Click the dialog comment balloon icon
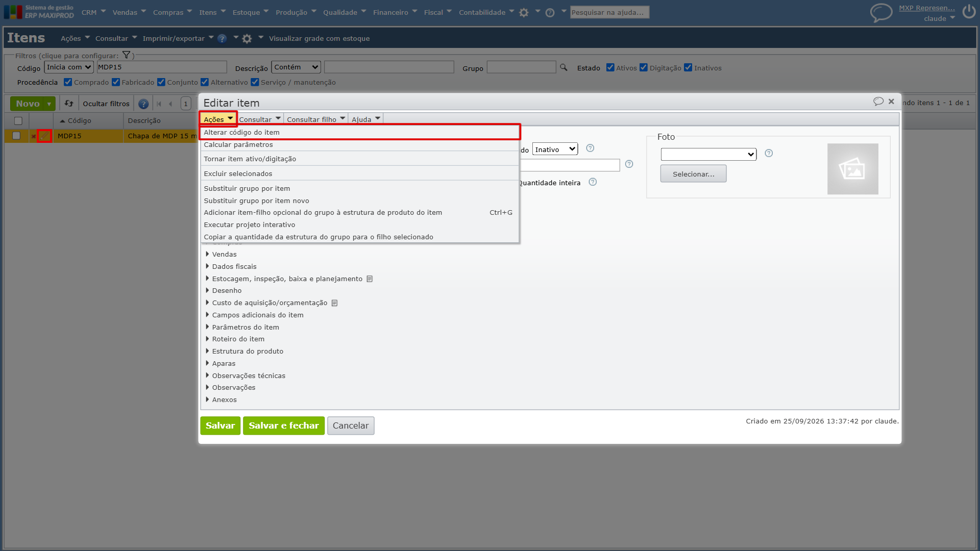The width and height of the screenshot is (980, 551). coord(878,102)
